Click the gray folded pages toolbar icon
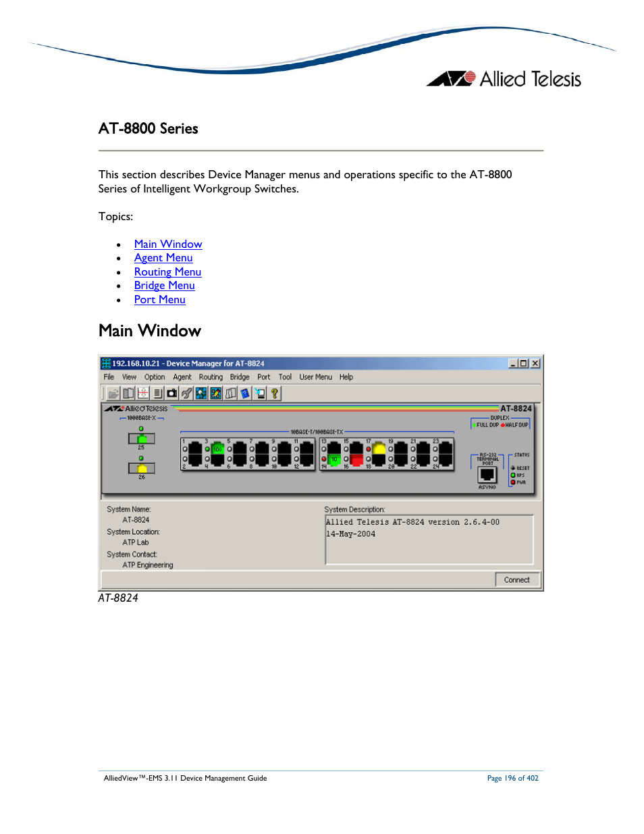The height and width of the screenshot is (834, 644). (231, 393)
